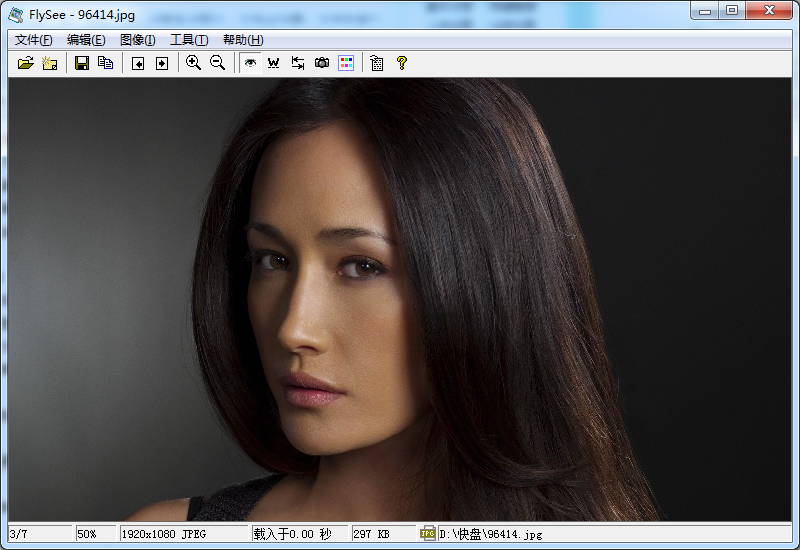This screenshot has height=550, width=800.
Task: Click the JPG file icon in status bar
Action: tap(428, 534)
